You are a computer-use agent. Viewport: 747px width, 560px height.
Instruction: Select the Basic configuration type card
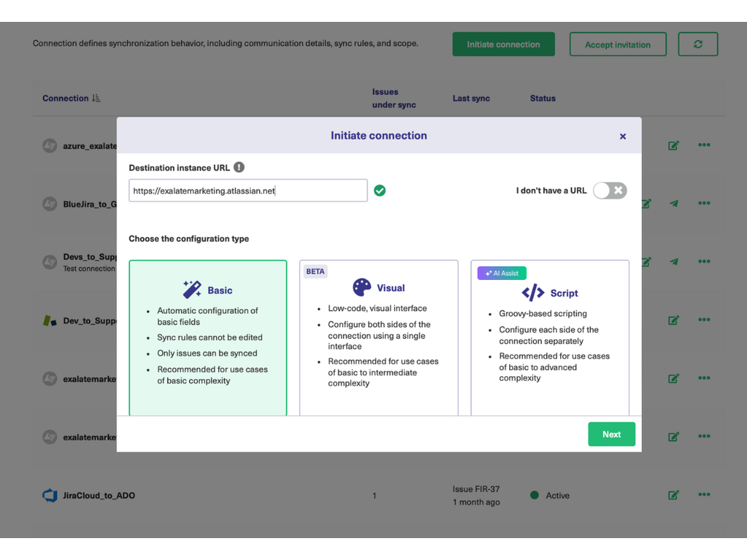coord(208,338)
